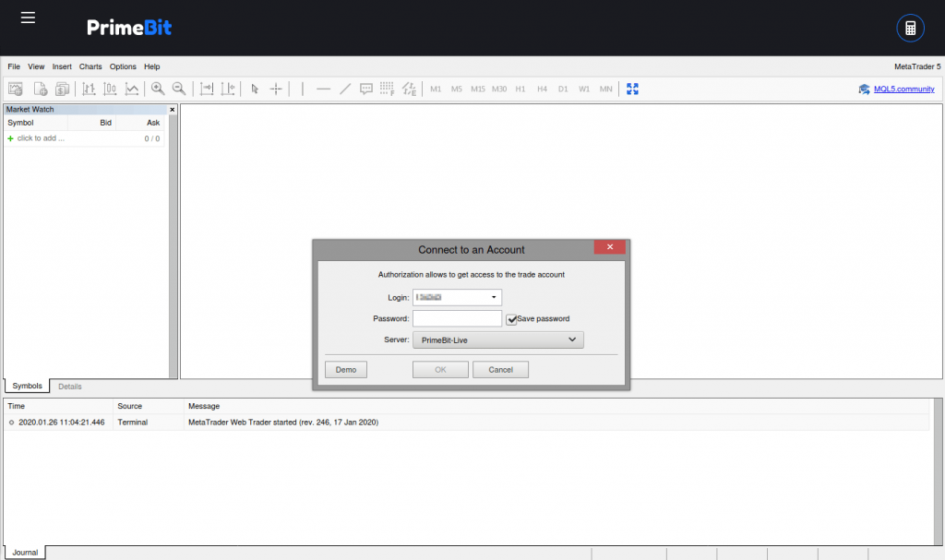This screenshot has height=560, width=945.
Task: Click the green plus add symbol icon
Action: [10, 138]
